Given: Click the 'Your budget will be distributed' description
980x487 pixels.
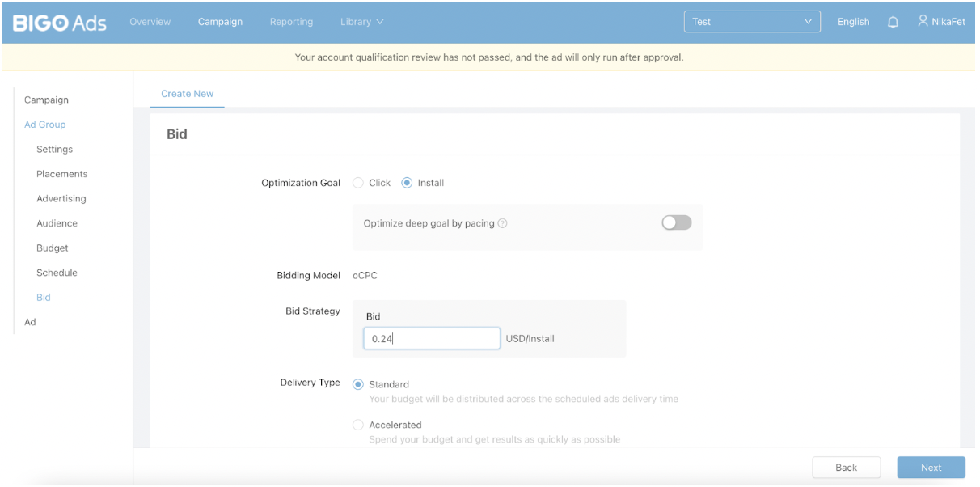Looking at the screenshot, I should pos(524,399).
